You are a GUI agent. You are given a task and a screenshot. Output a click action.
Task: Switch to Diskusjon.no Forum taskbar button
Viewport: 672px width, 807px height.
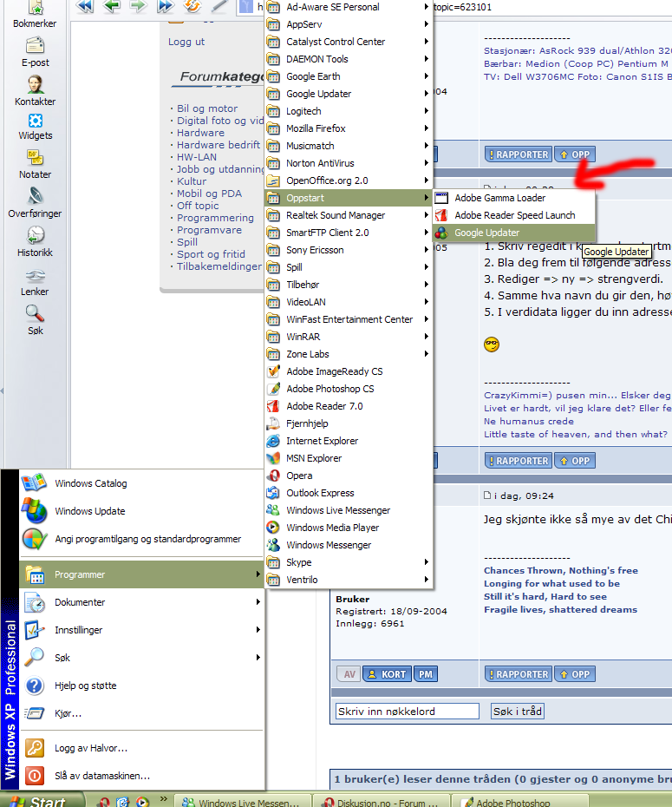[x=381, y=801]
